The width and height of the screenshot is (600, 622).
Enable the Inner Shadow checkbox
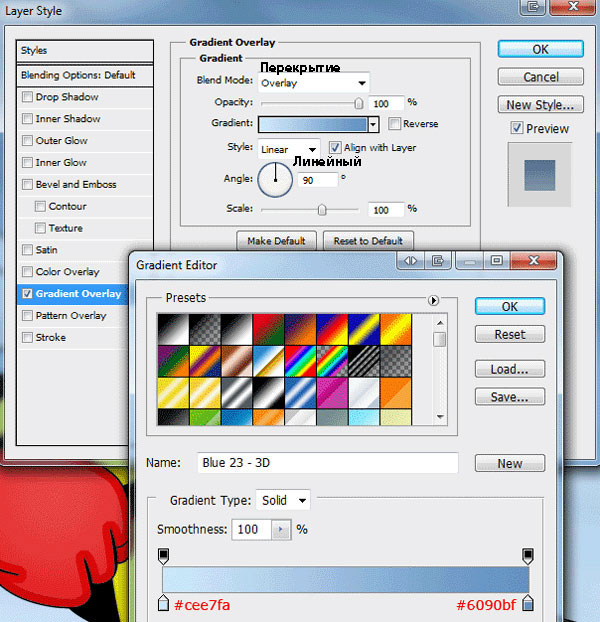[27, 119]
